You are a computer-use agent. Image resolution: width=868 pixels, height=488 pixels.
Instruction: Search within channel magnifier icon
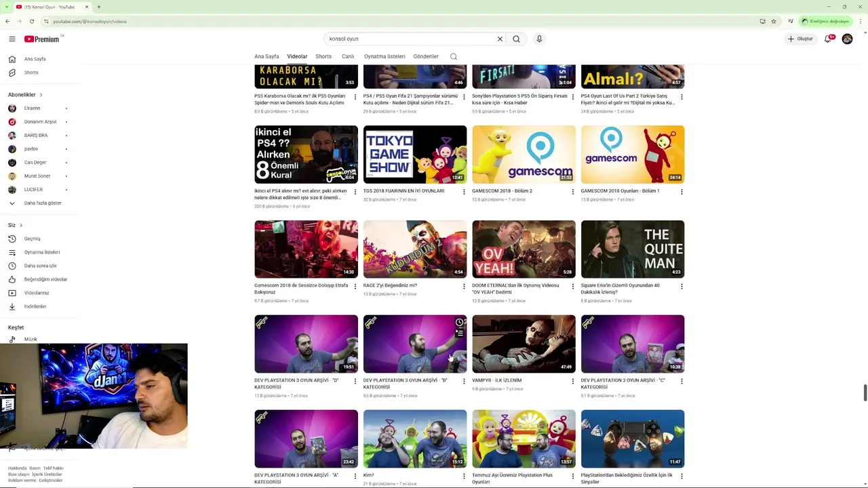click(454, 56)
